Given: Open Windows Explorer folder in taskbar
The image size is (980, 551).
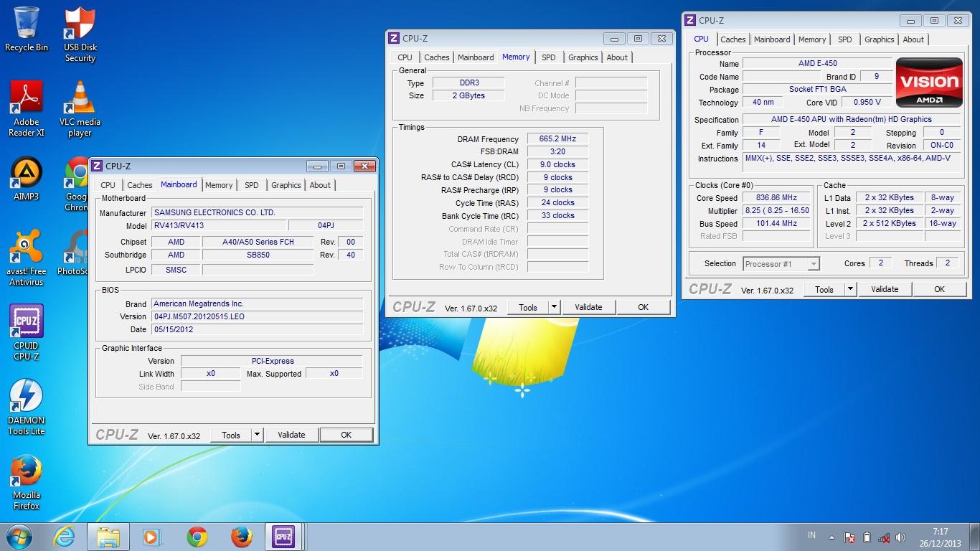Looking at the screenshot, I should [x=108, y=537].
